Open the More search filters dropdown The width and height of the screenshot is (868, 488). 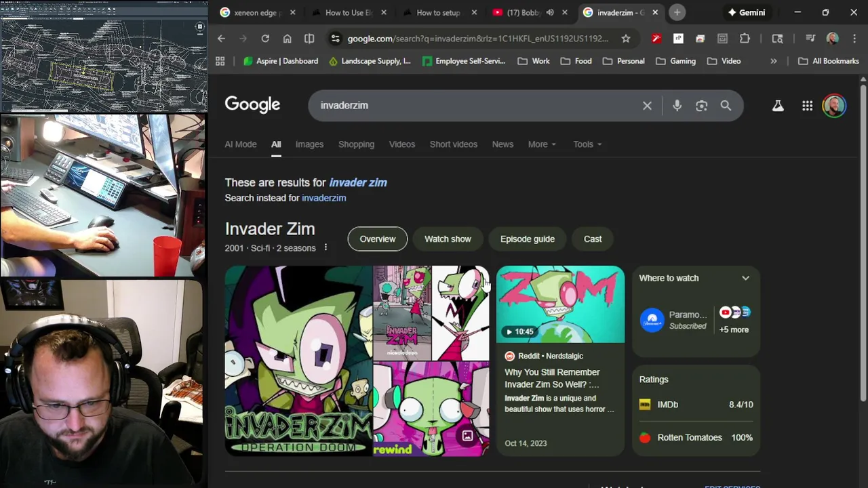tap(542, 144)
